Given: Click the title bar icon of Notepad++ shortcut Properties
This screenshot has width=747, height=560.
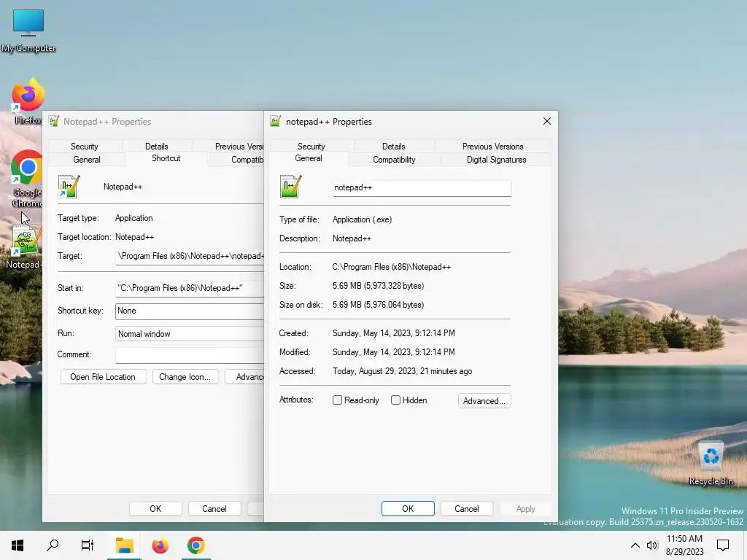Looking at the screenshot, I should (54, 122).
